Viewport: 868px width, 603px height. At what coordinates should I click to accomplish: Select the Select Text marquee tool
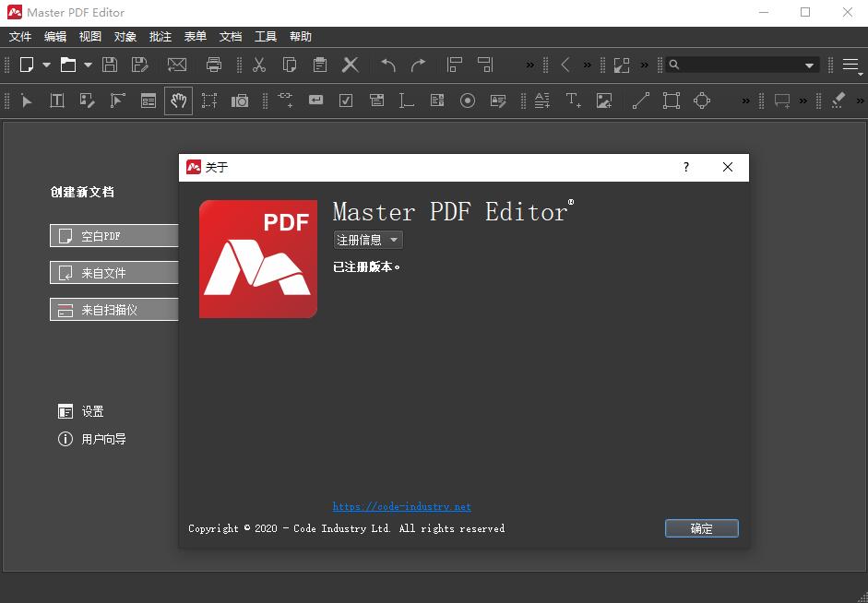[x=209, y=100]
